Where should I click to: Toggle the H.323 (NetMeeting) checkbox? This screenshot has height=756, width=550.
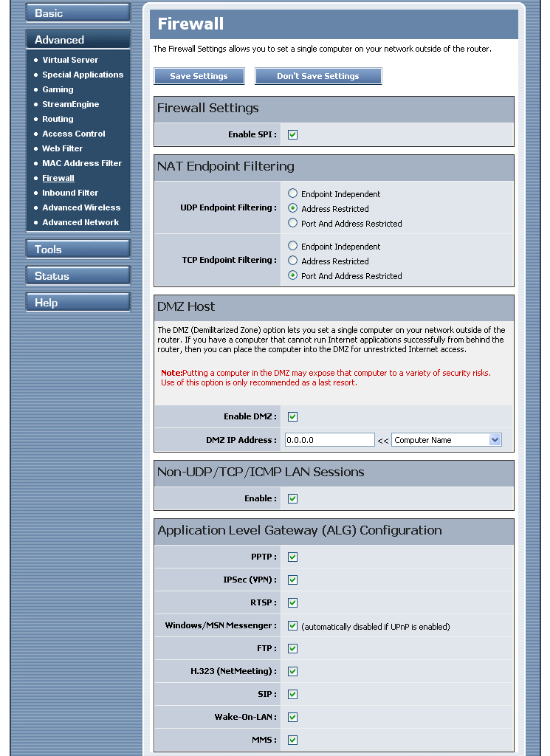pyautogui.click(x=292, y=671)
